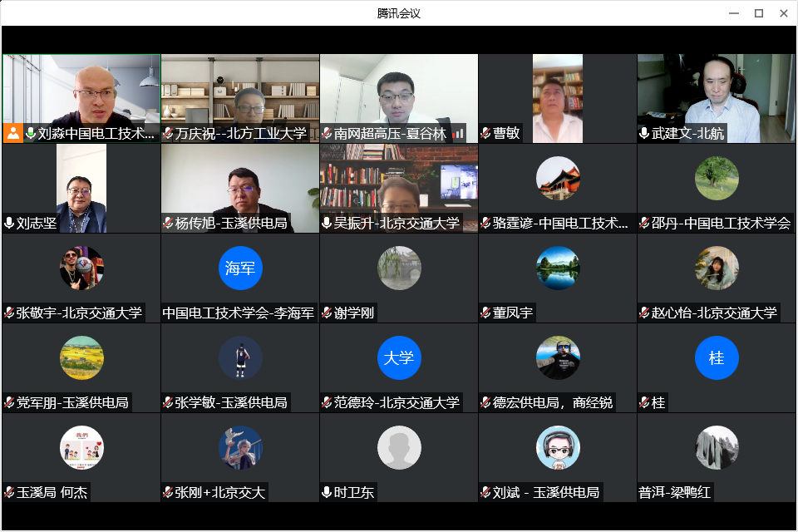Select the blue 大学 avatar of 范德玲
The image size is (798, 532).
click(399, 357)
